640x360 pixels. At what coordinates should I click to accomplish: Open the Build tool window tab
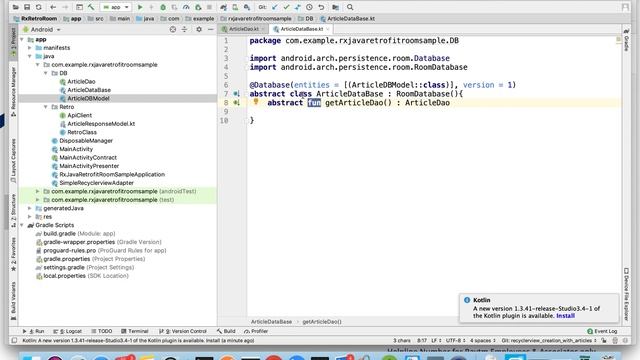(226, 331)
